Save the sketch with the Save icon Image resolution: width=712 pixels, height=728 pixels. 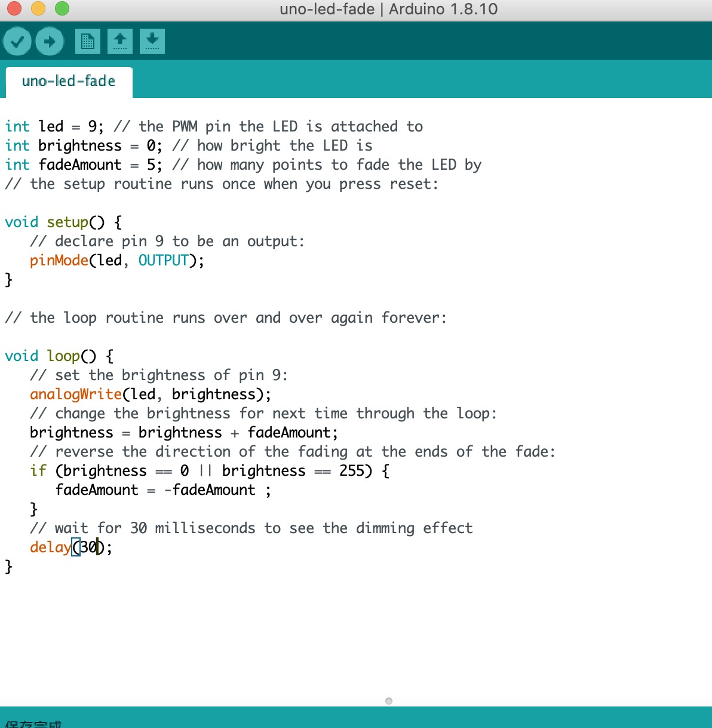point(152,41)
